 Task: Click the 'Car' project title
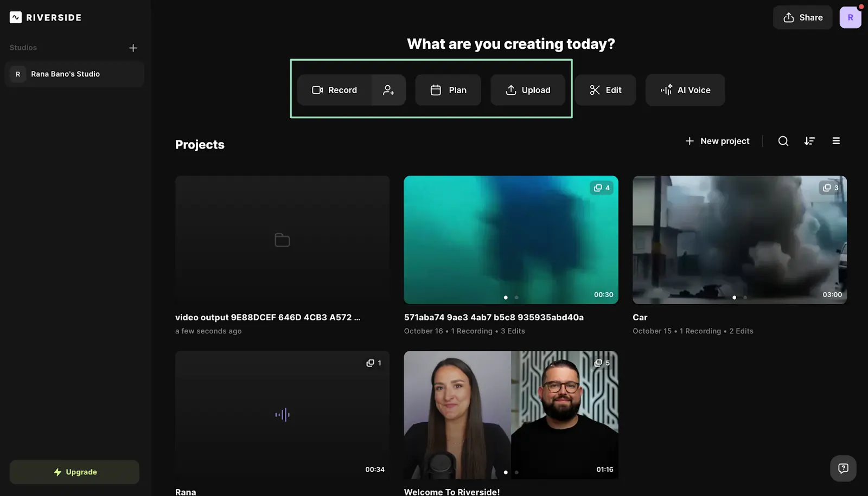[x=640, y=317]
